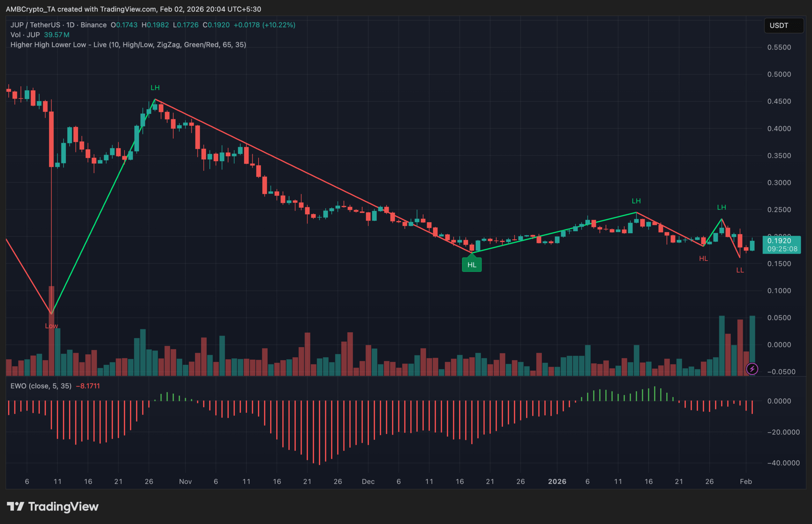Click the leftmost green LH label in October
Screen dimensions: 812x524
[x=155, y=88]
